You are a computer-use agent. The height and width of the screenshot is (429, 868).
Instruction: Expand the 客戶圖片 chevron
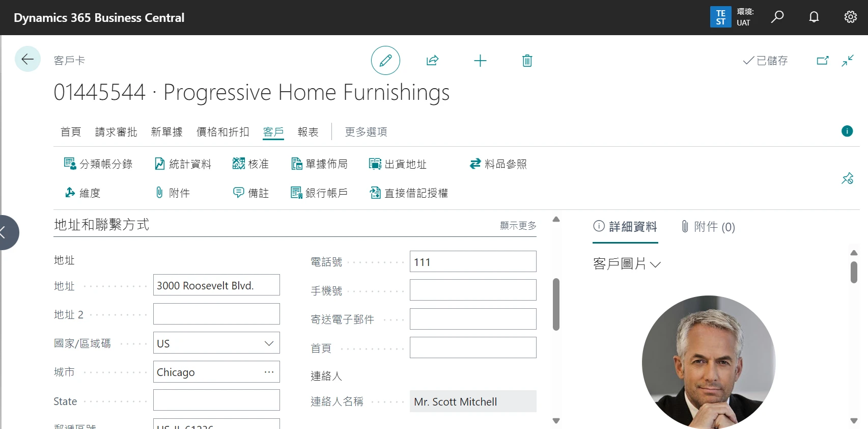tap(656, 264)
